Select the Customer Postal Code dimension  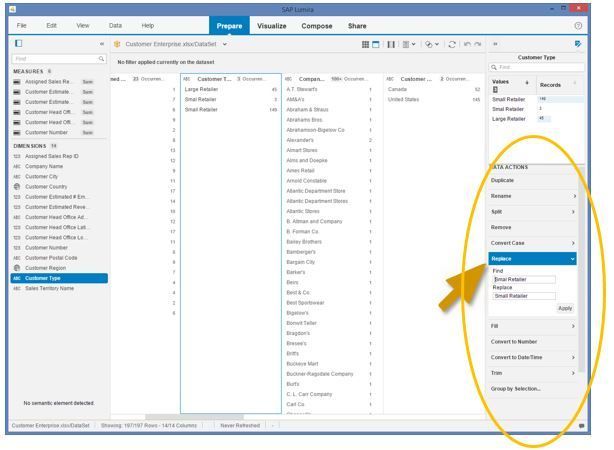coord(59,258)
